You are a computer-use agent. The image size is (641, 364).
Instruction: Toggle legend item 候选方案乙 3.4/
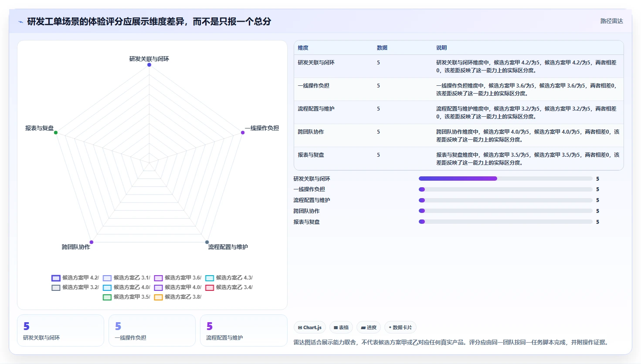[229, 287]
